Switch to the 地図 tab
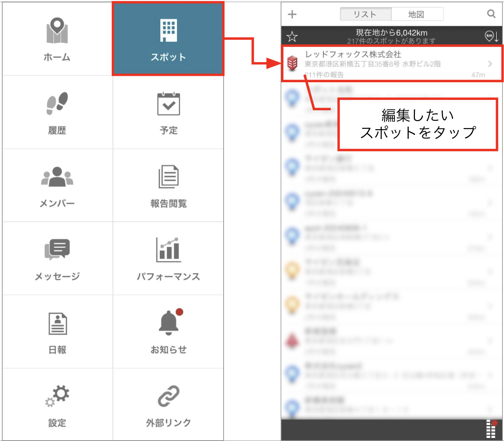Viewport: 504px width, 441px height. click(x=417, y=14)
